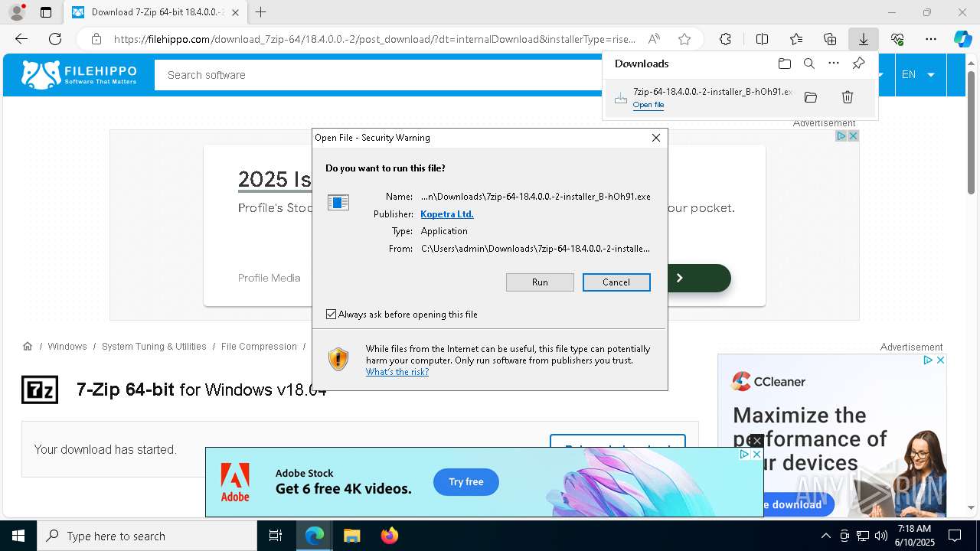Click the Edge profile avatar icon
This screenshot has width=980, height=551.
tap(16, 12)
